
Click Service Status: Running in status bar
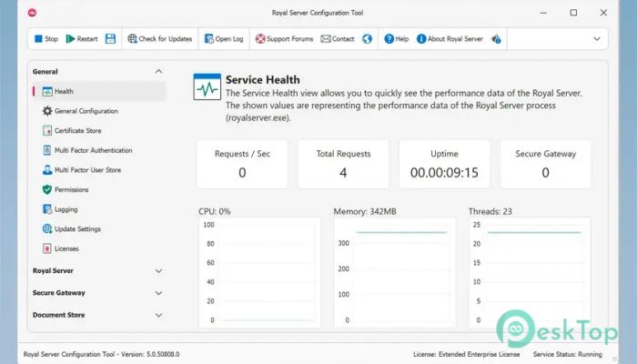(x=568, y=354)
